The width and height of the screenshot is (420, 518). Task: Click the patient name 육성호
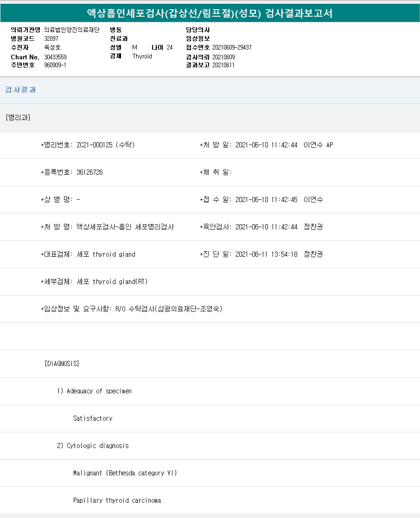click(52, 47)
